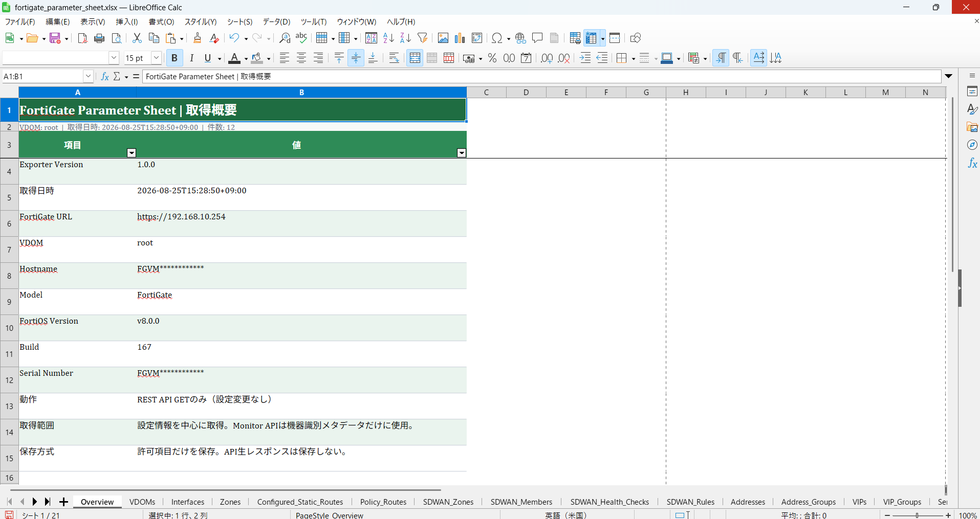Open the 値 column filter dropdown
This screenshot has width=980, height=519.
coord(462,153)
